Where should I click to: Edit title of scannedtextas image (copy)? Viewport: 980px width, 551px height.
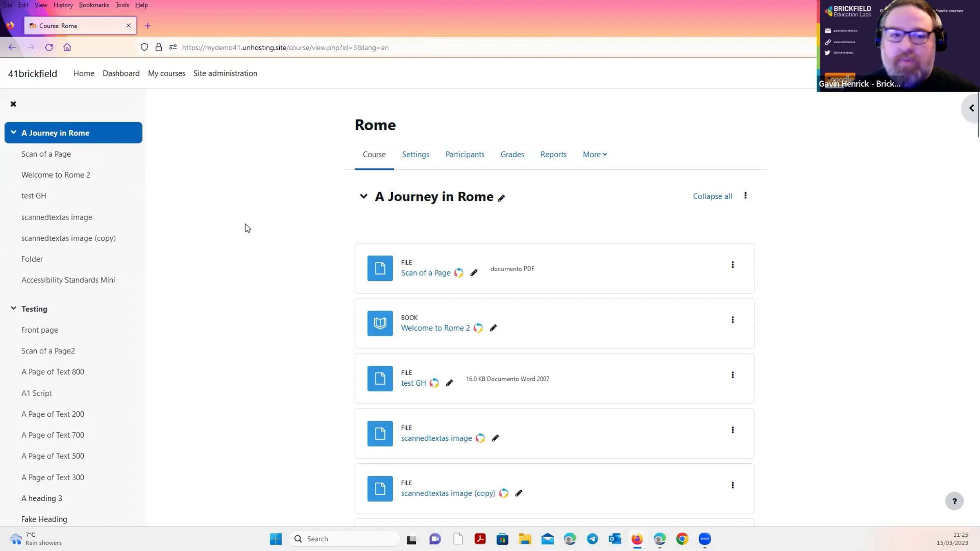click(519, 493)
